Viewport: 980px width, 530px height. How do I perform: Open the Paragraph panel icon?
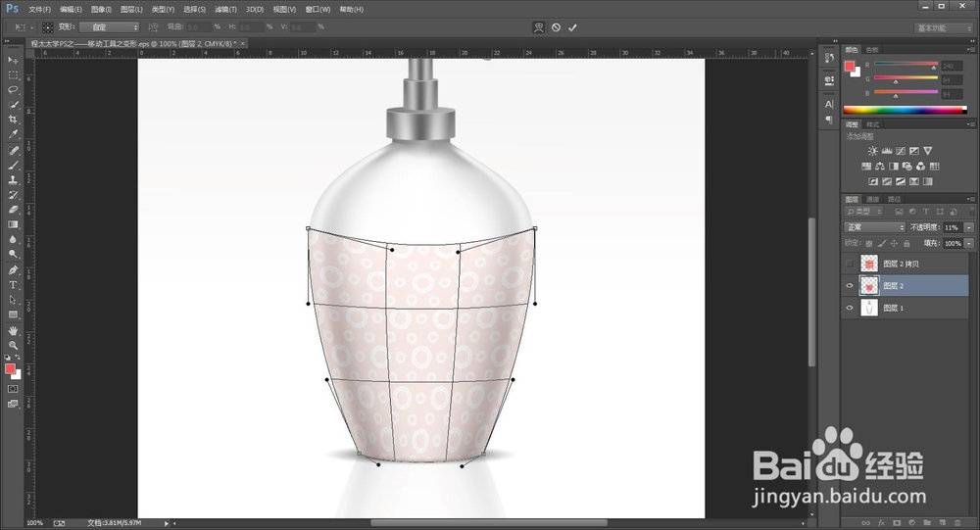(829, 120)
